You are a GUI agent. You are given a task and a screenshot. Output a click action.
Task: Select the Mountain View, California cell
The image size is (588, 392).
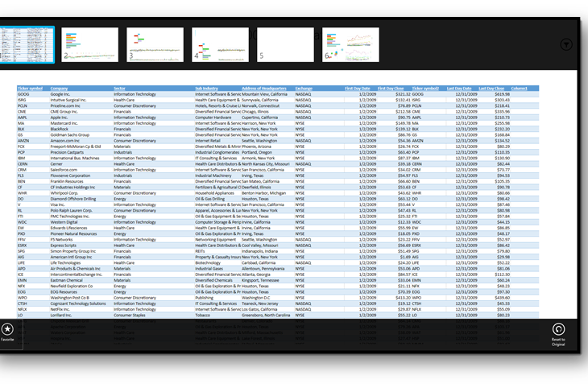264,94
